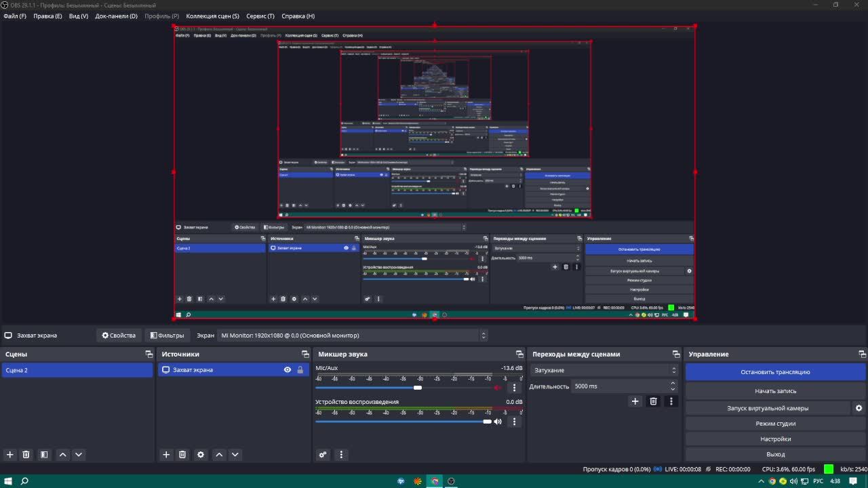Open source properties gear in Источники panel
Image resolution: width=868 pixels, height=488 pixels.
[x=201, y=455]
